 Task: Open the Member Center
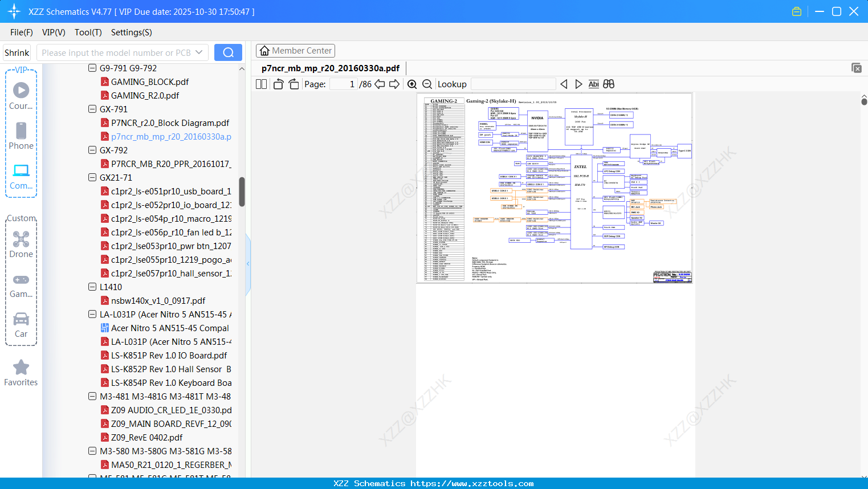[x=295, y=51]
